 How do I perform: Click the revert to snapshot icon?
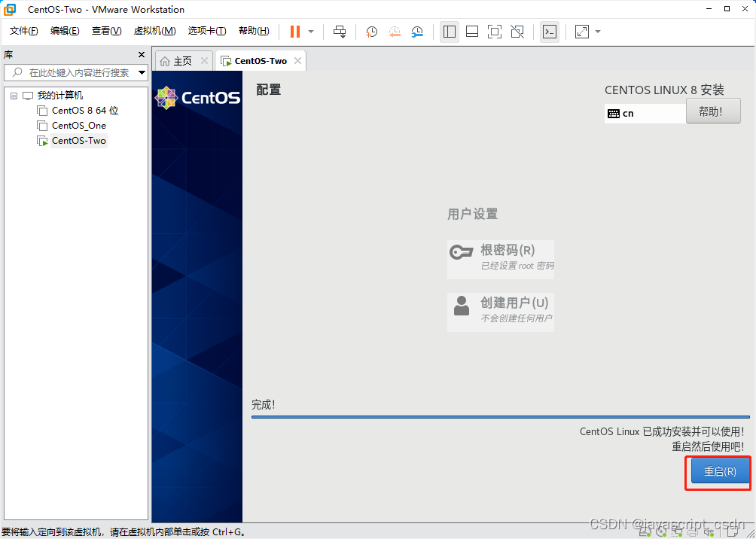[x=395, y=32]
